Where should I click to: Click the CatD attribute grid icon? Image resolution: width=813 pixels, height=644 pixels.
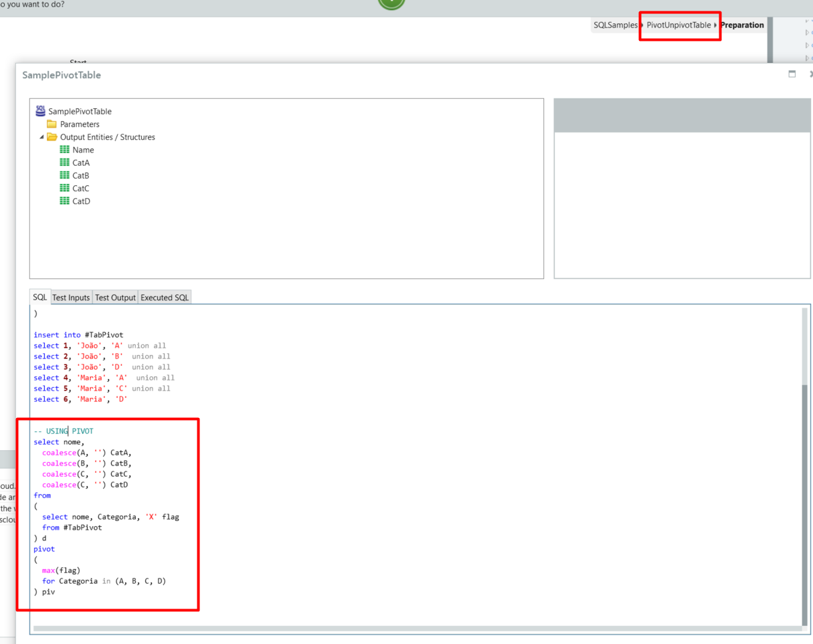(64, 201)
